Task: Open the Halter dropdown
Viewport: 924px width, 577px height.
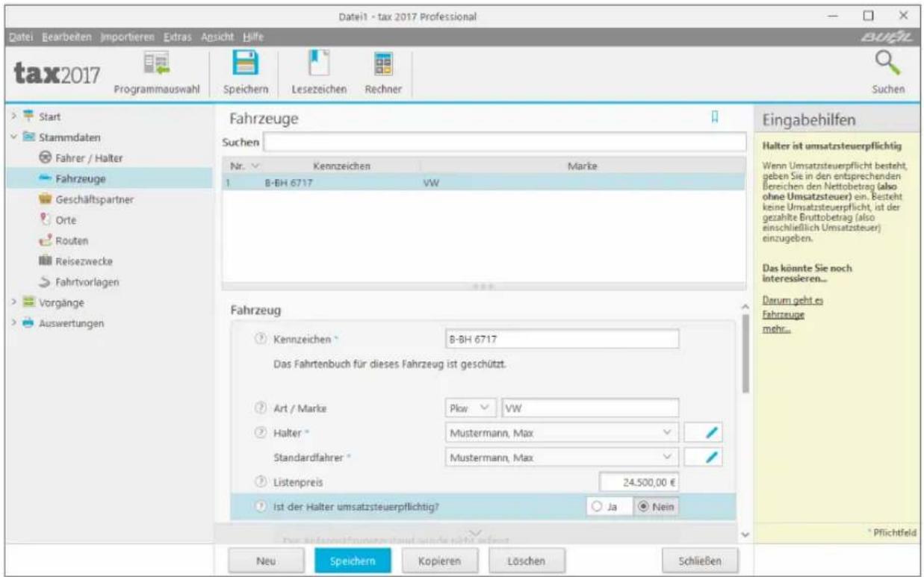Action: [x=562, y=432]
